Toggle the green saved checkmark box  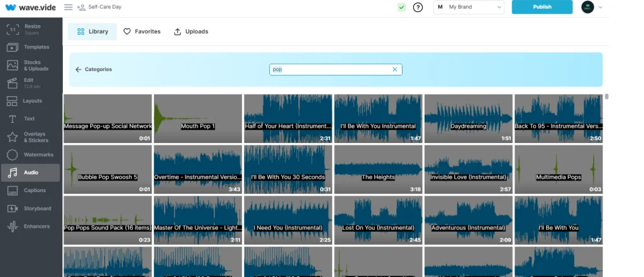tap(401, 7)
